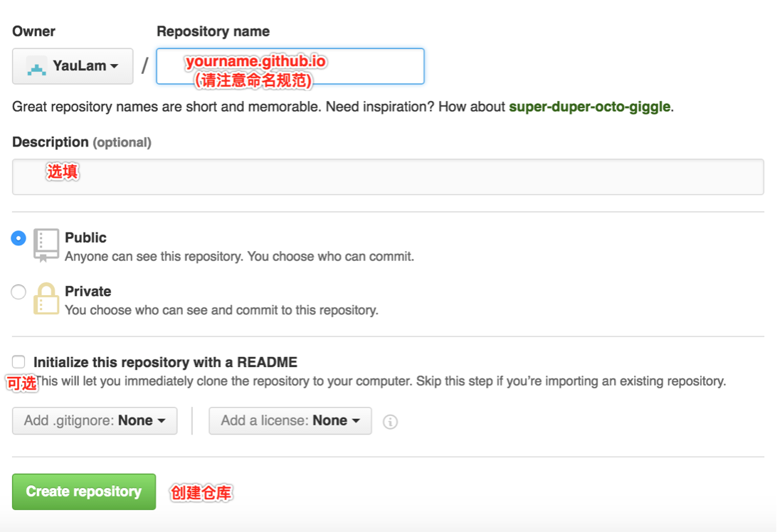Image resolution: width=777 pixels, height=532 pixels.
Task: Click the Owner label heading
Action: pos(33,31)
